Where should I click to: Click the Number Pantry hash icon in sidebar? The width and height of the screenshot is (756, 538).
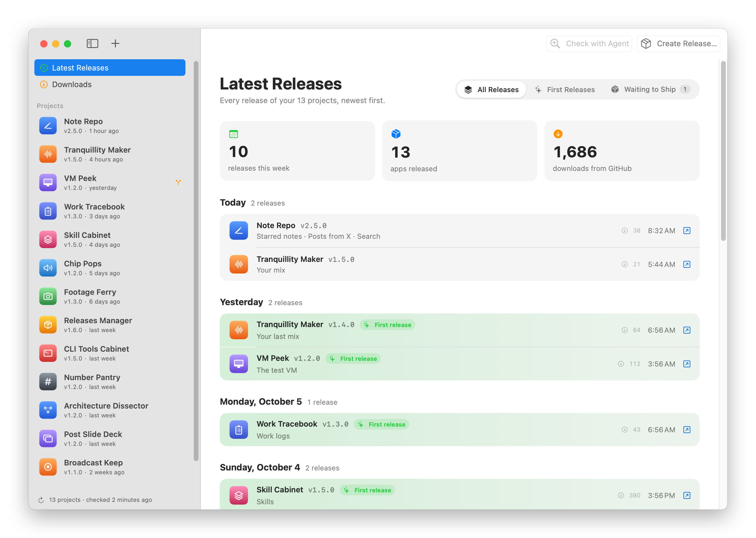click(x=48, y=382)
